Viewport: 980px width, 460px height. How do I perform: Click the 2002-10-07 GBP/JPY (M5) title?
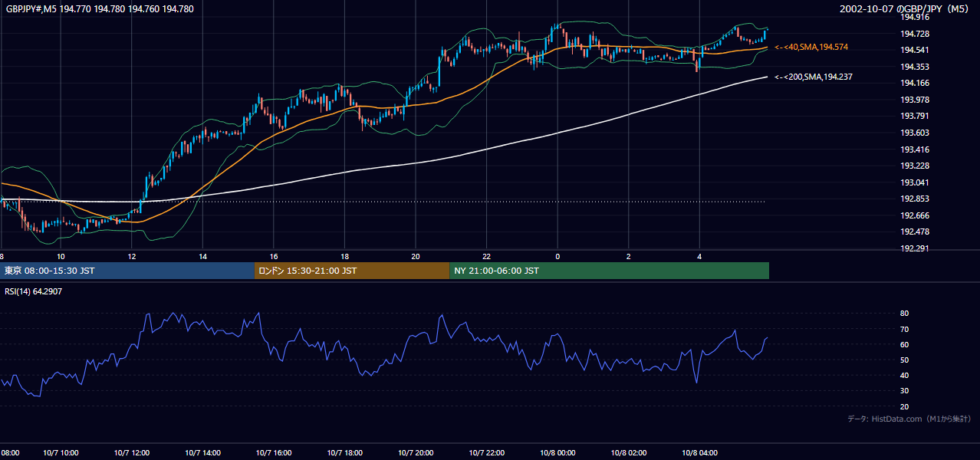(x=904, y=9)
